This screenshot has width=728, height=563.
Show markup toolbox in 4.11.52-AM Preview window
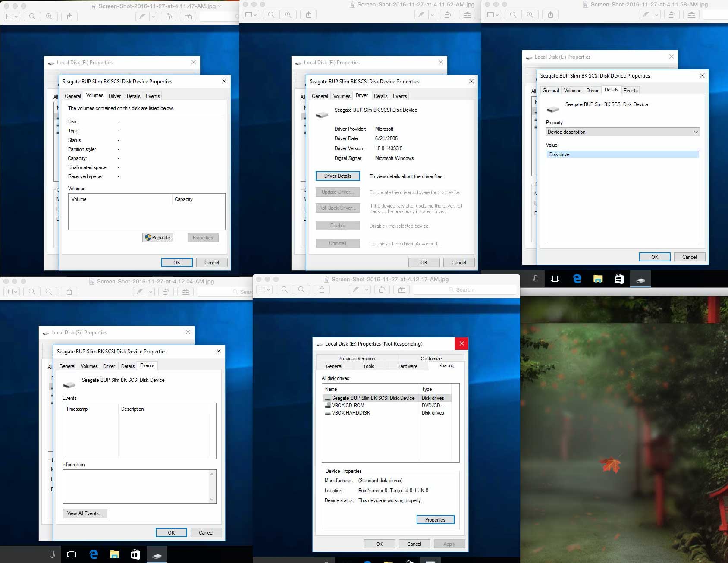[467, 15]
